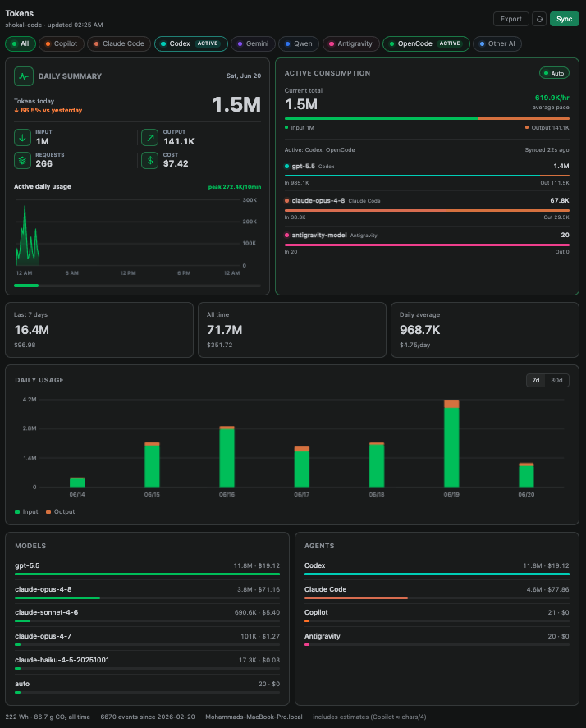Image resolution: width=586 pixels, height=728 pixels.
Task: Click the 06/14 bar in Daily Usage
Action: click(x=77, y=482)
